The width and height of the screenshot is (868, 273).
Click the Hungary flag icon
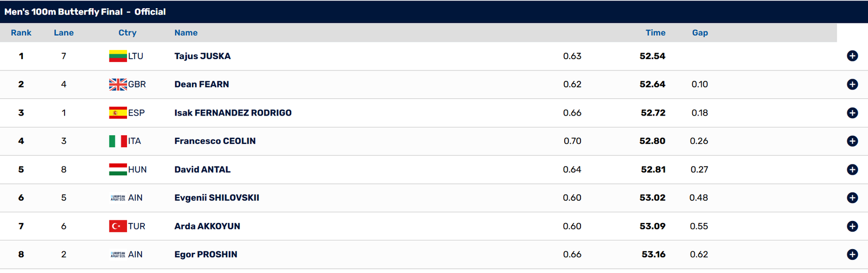(118, 169)
